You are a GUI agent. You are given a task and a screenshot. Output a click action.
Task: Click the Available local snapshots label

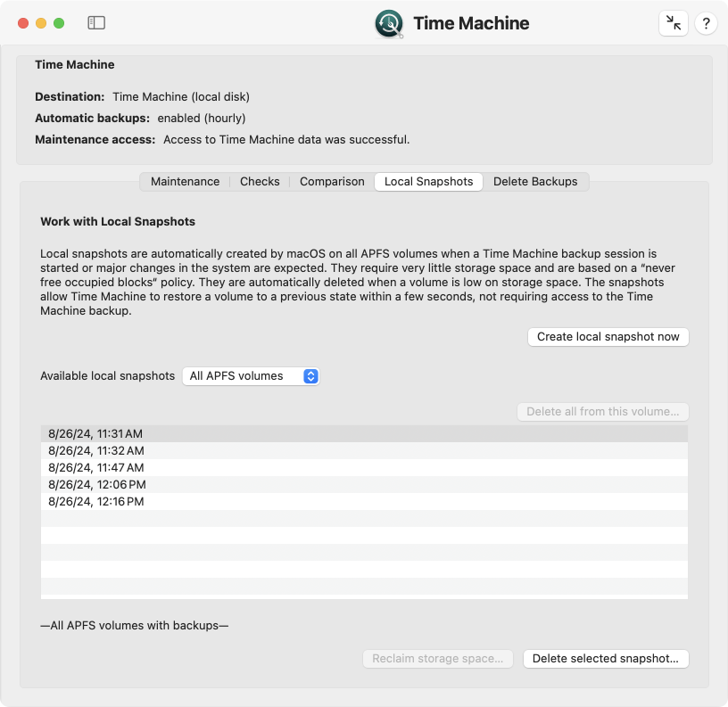coord(108,375)
